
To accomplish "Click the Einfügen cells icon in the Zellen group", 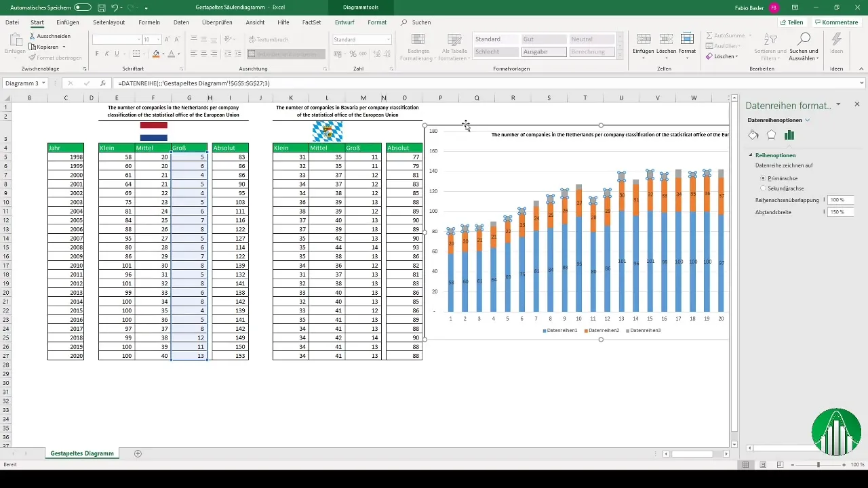I will point(644,39).
